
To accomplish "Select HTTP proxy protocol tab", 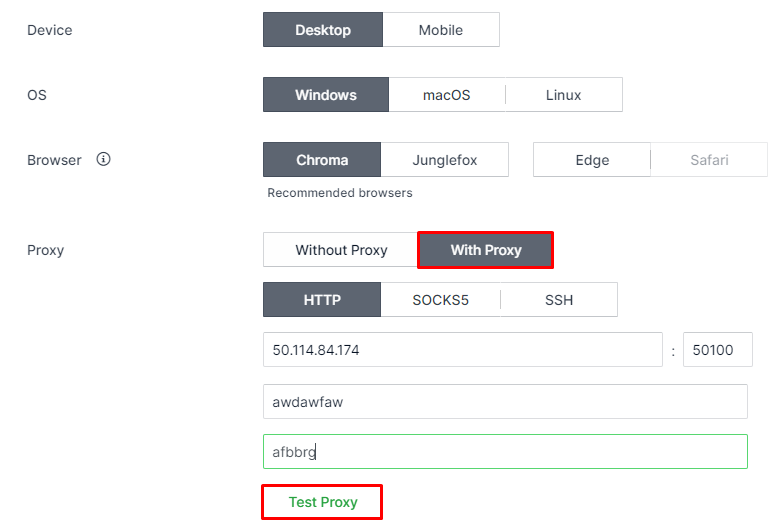I will 322,300.
